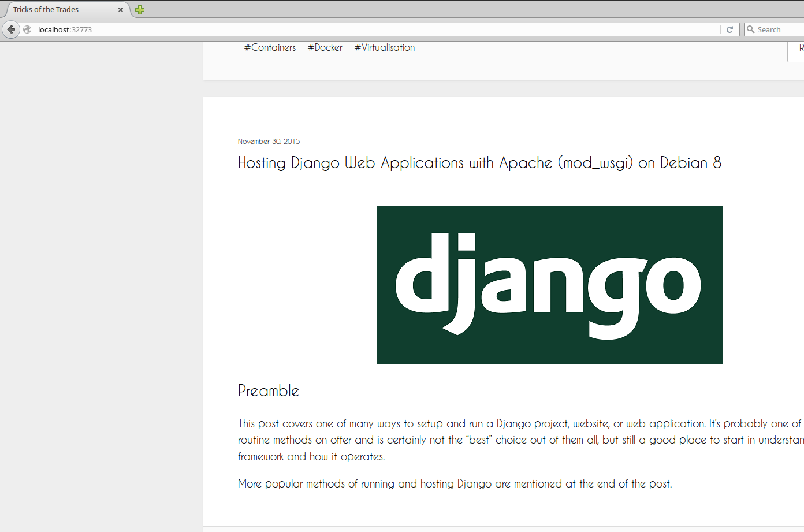Open the Hosting Django Web Applications post title
Image resolution: width=804 pixels, height=532 pixels.
click(x=479, y=163)
